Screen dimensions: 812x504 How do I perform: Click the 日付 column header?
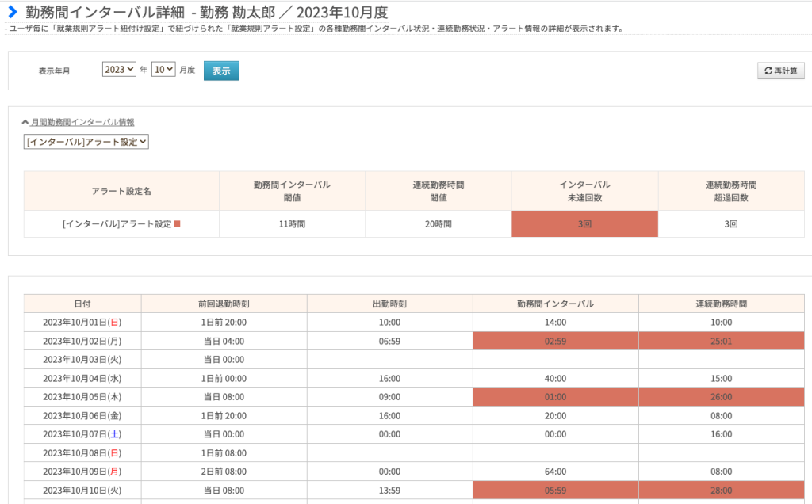pyautogui.click(x=82, y=304)
